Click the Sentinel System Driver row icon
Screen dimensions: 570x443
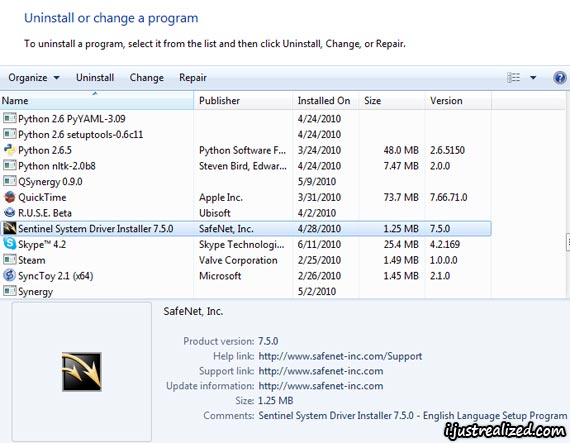point(9,228)
